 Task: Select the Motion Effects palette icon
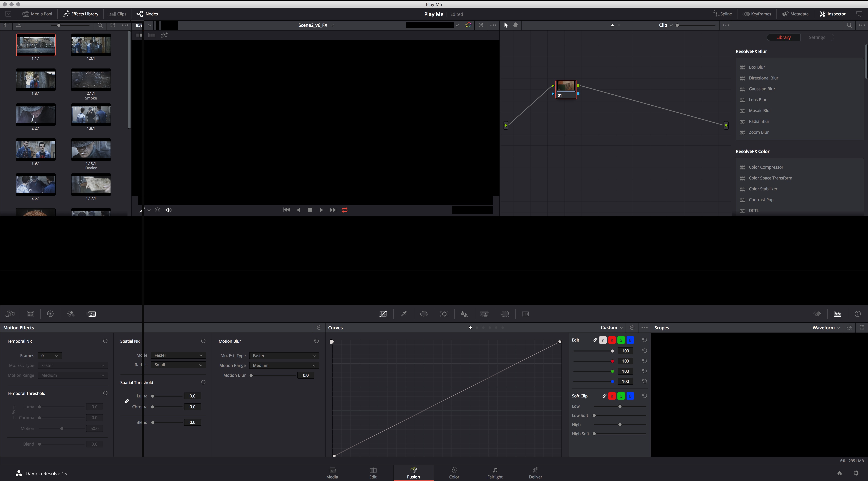click(91, 314)
